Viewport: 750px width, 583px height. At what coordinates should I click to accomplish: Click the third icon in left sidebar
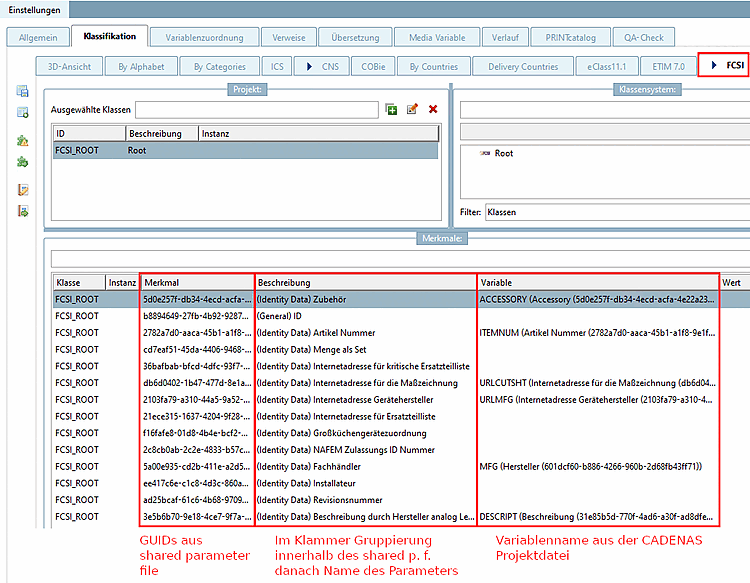(22, 141)
